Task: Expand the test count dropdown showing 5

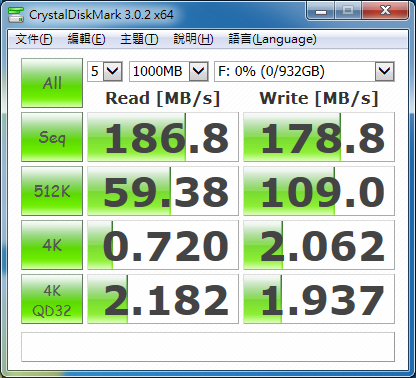Action: tap(113, 71)
